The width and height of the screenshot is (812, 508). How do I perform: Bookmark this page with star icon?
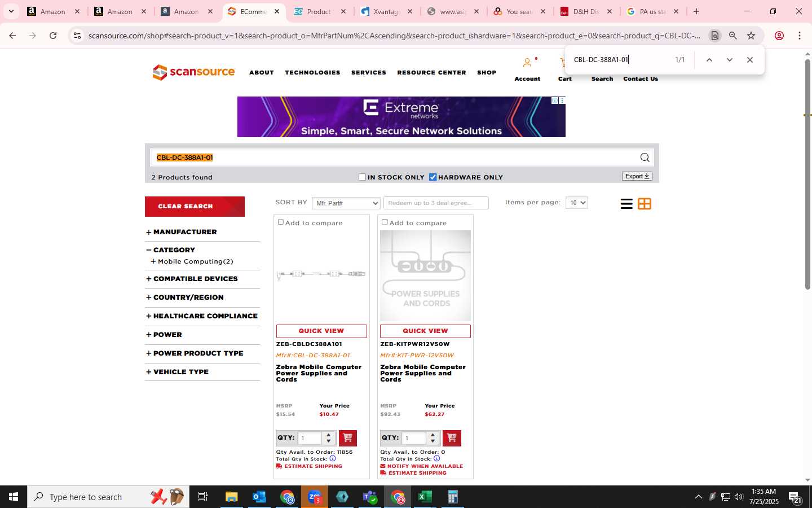point(751,36)
